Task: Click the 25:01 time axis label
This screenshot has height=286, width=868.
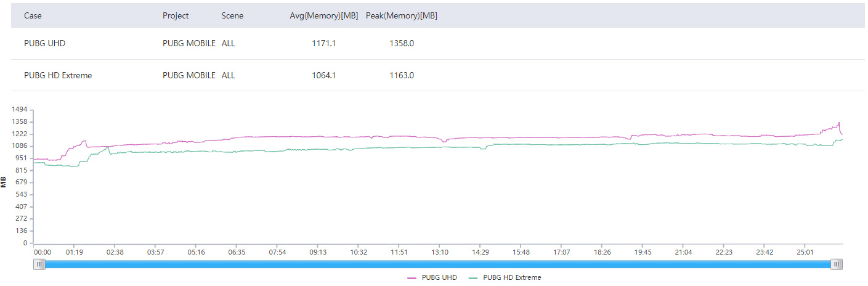Action: tap(805, 252)
